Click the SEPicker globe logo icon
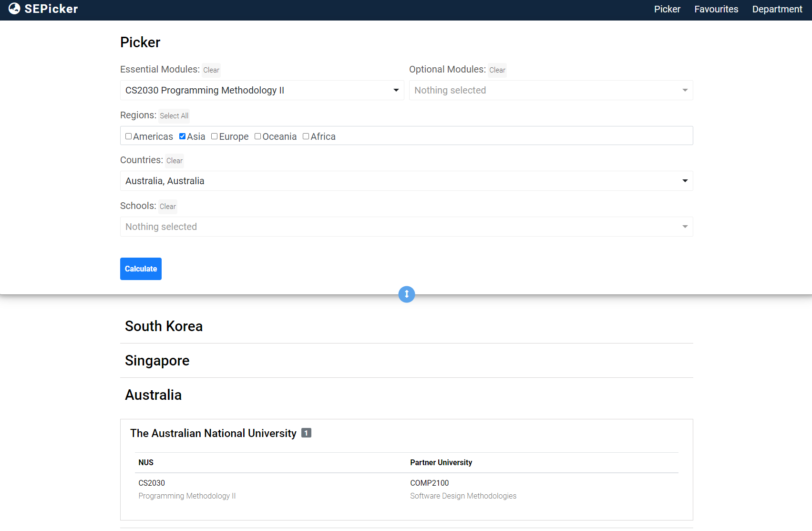The image size is (812, 531). (14, 9)
